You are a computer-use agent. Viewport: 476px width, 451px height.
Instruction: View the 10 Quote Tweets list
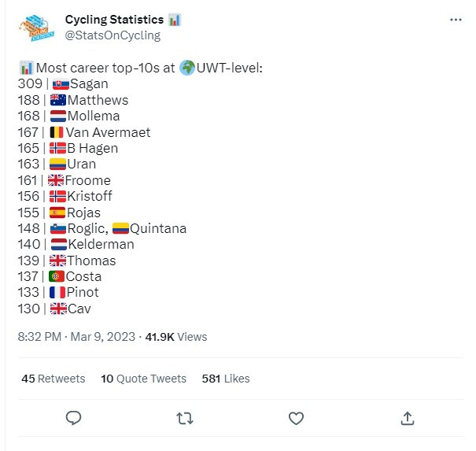coord(144,379)
